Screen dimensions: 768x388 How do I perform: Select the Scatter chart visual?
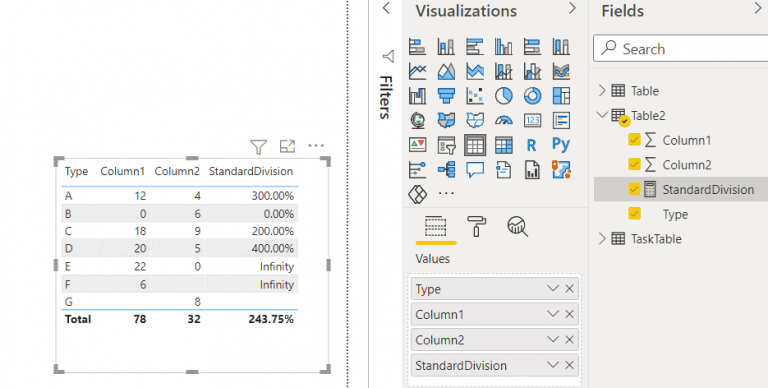click(475, 96)
